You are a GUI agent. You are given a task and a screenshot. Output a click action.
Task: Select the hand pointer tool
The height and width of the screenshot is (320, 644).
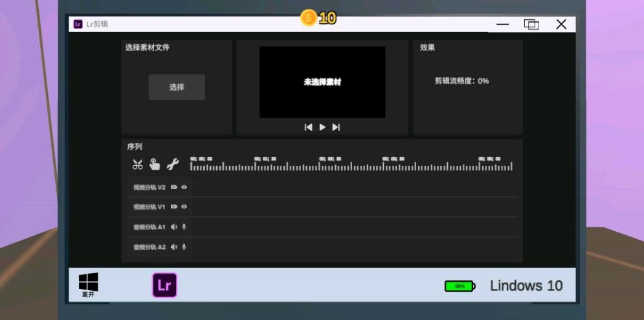click(x=155, y=165)
